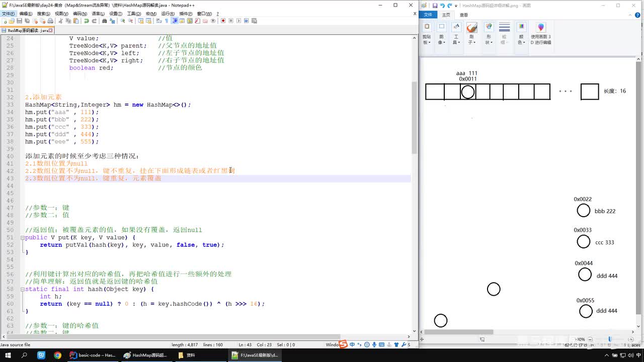Click the Notepad++ vertical scrollbar thumb

coord(414,118)
